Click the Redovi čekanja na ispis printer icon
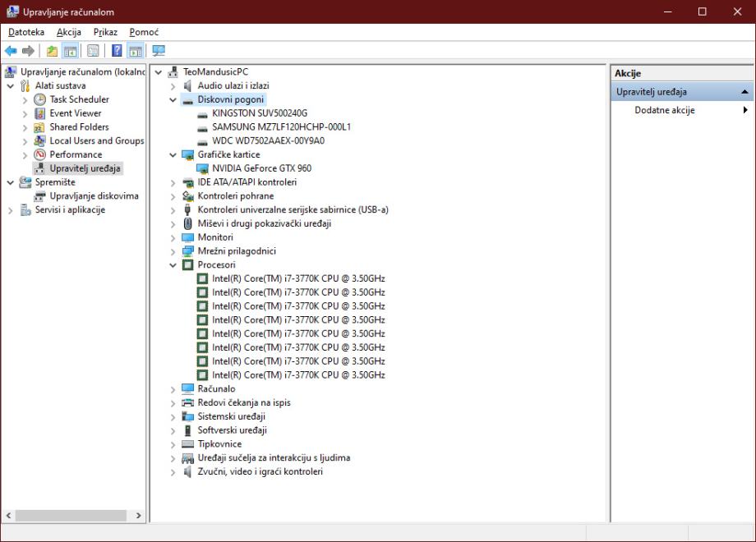 pyautogui.click(x=187, y=402)
